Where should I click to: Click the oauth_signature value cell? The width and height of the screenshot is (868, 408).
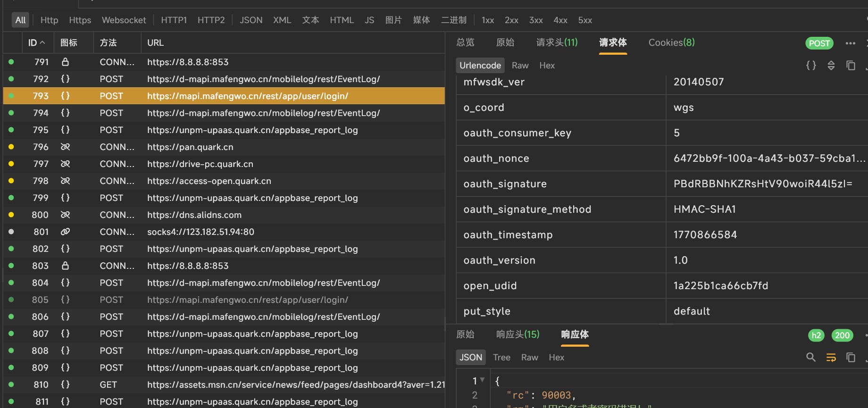click(x=762, y=184)
